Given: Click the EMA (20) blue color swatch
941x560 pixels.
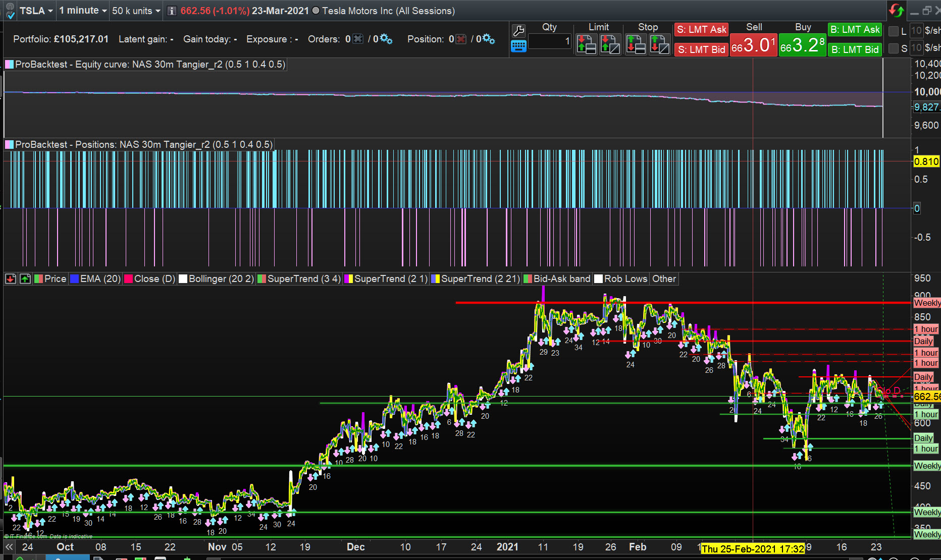Looking at the screenshot, I should (75, 278).
